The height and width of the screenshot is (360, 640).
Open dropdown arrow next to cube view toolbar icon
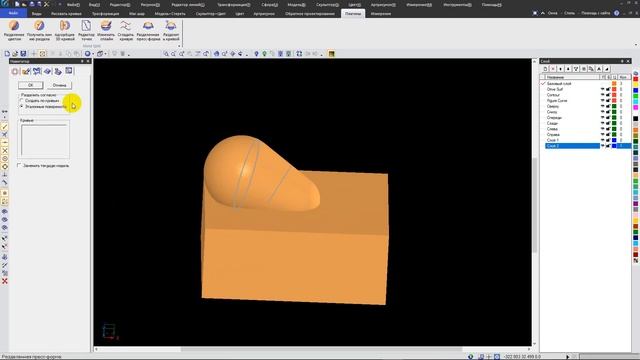[106, 54]
